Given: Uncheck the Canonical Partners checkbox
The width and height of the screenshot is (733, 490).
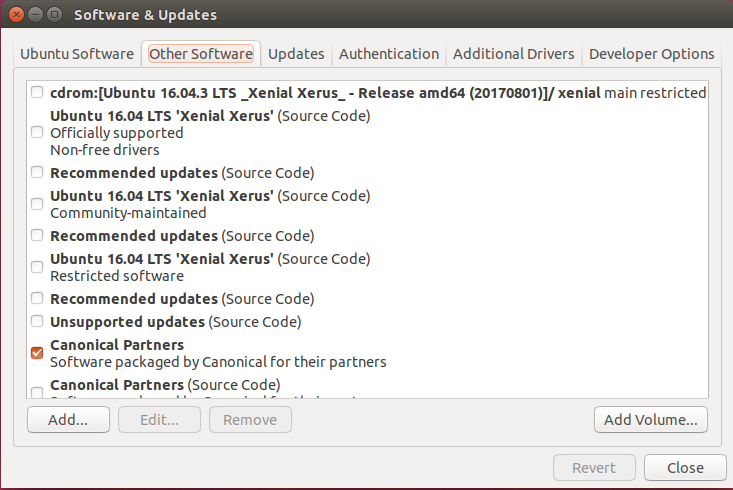Looking at the screenshot, I should [x=37, y=353].
